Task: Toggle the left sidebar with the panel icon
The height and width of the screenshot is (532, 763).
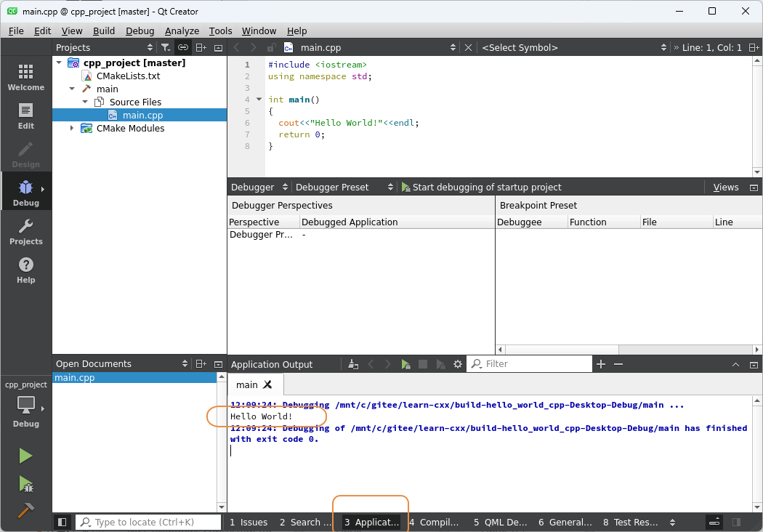Action: pos(62,522)
